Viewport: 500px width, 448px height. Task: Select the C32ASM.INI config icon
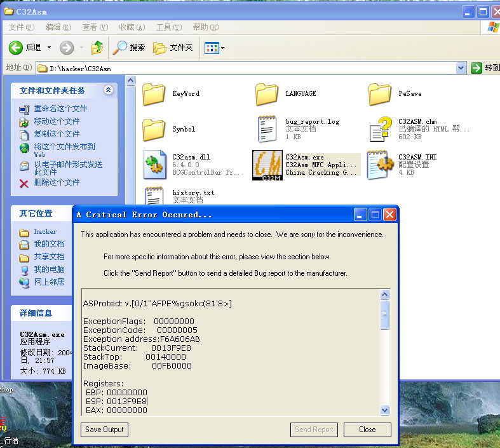tap(381, 165)
